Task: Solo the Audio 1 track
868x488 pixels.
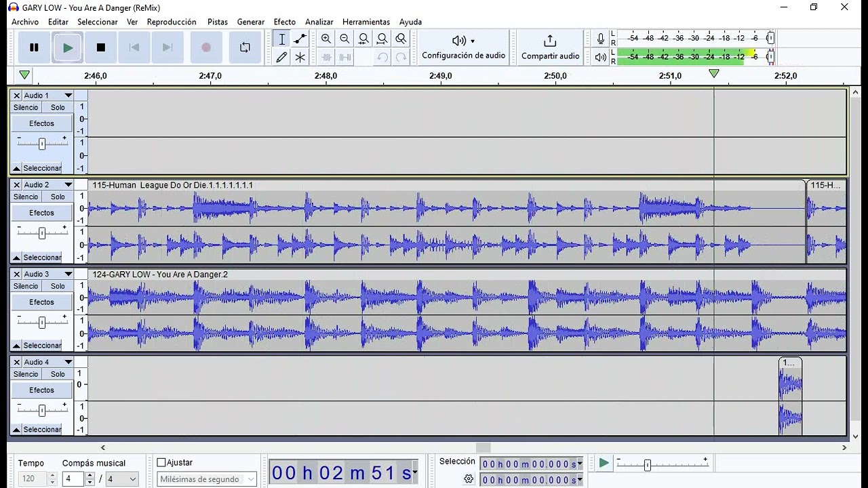Action: (58, 108)
